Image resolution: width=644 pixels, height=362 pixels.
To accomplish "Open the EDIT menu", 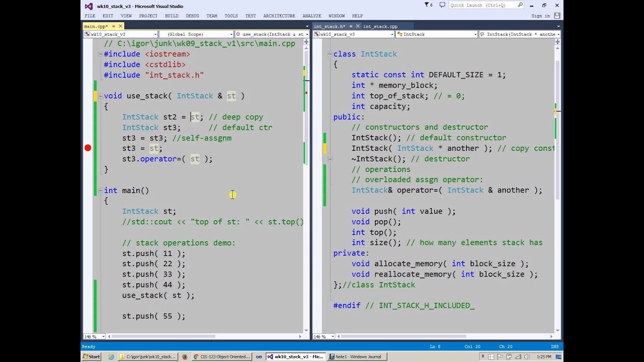I will (x=108, y=16).
